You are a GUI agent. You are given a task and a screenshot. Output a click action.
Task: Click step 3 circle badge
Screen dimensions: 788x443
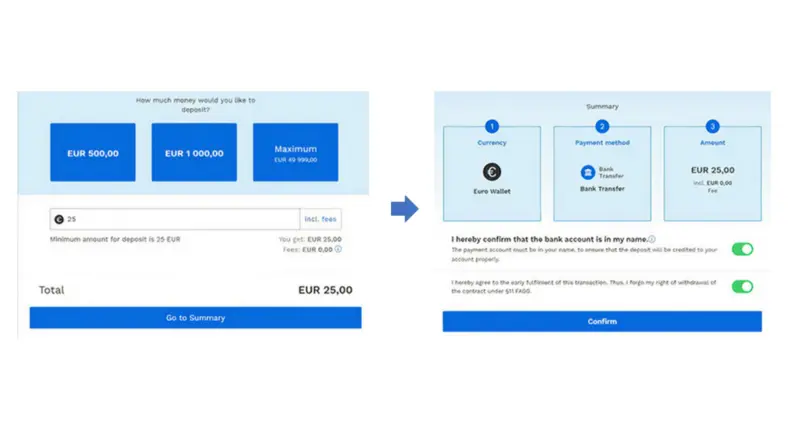[712, 126]
